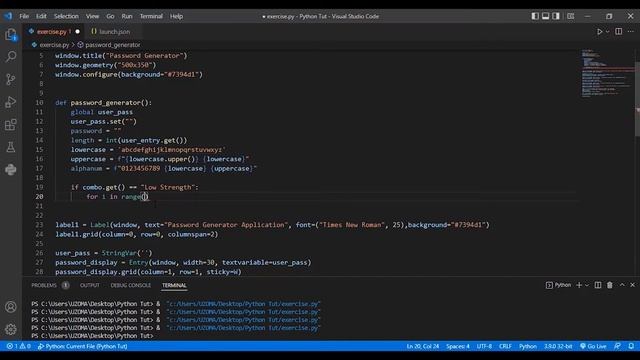Viewport: 640px width, 360px height.
Task: Click the terminal prompt input line
Action: (x=93, y=336)
